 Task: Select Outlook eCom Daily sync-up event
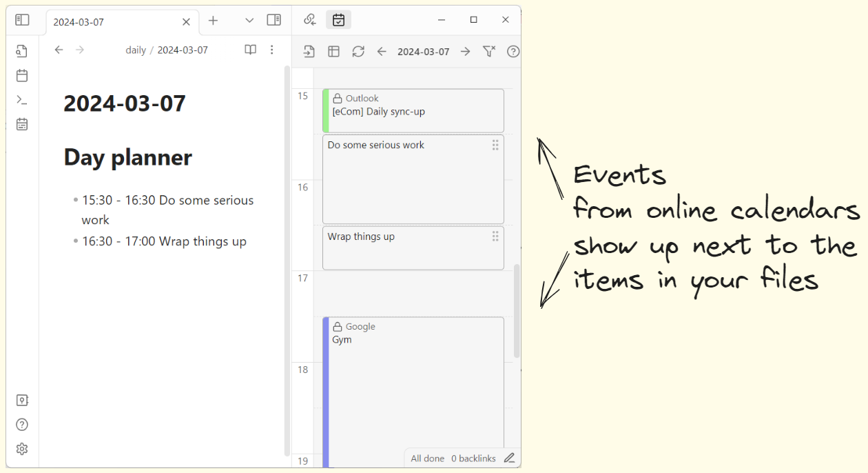413,110
